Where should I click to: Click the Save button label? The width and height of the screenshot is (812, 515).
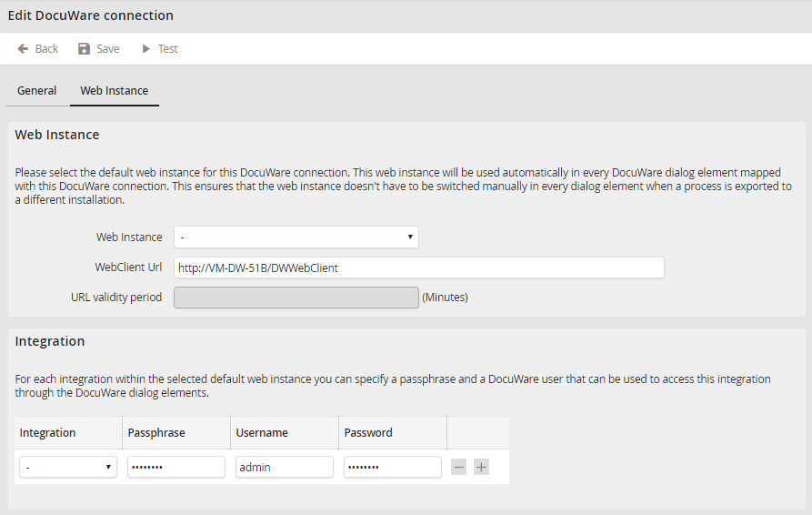point(107,49)
